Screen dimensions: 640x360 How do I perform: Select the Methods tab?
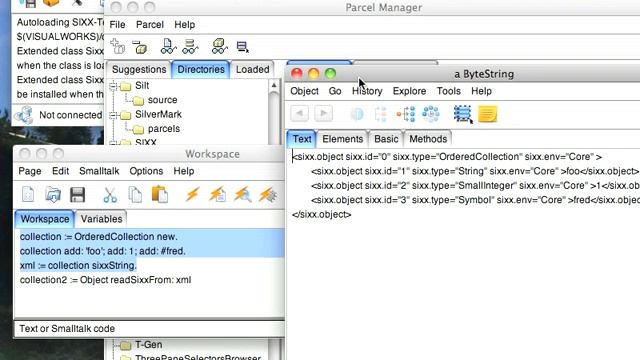point(428,139)
